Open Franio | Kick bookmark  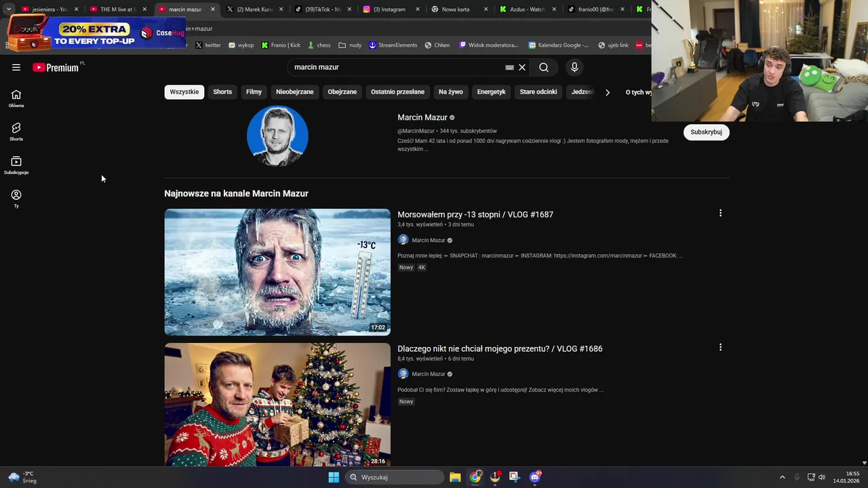point(281,45)
